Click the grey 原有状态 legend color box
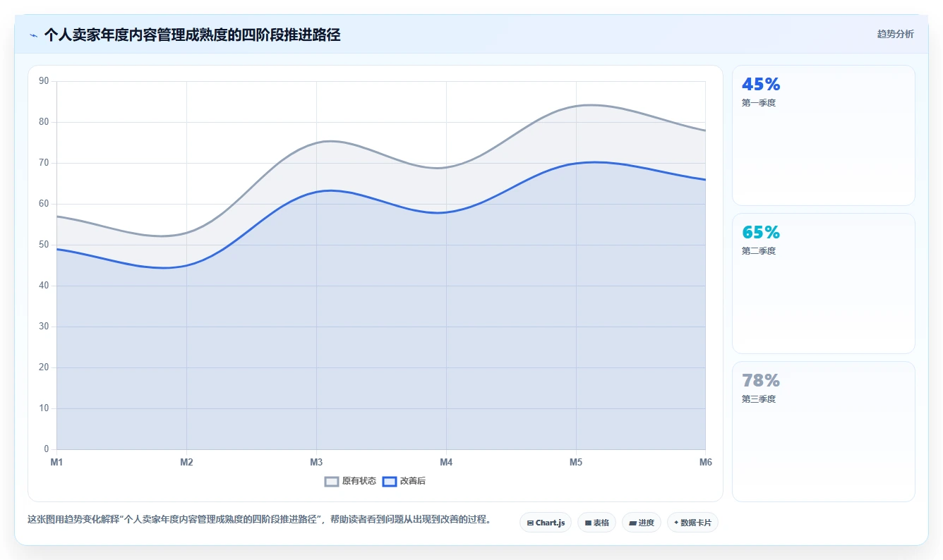The image size is (943, 560). click(332, 481)
